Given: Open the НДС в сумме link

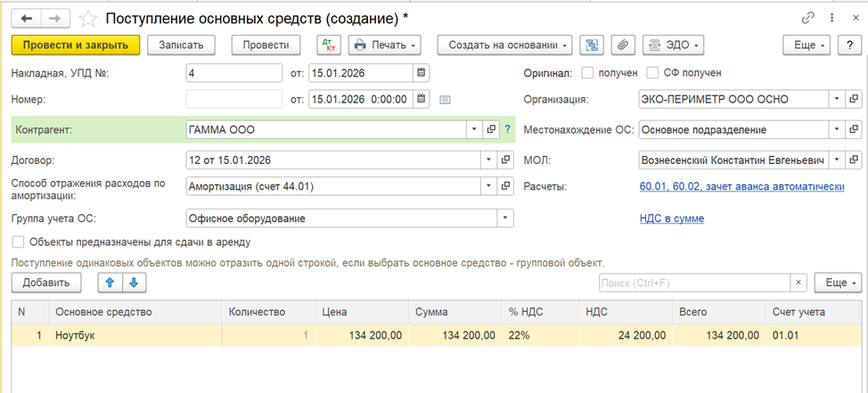Looking at the screenshot, I should pyautogui.click(x=671, y=218).
